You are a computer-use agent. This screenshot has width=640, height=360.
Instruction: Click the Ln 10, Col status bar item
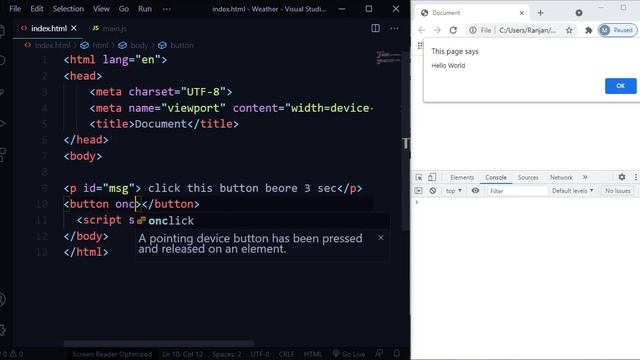[182, 354]
